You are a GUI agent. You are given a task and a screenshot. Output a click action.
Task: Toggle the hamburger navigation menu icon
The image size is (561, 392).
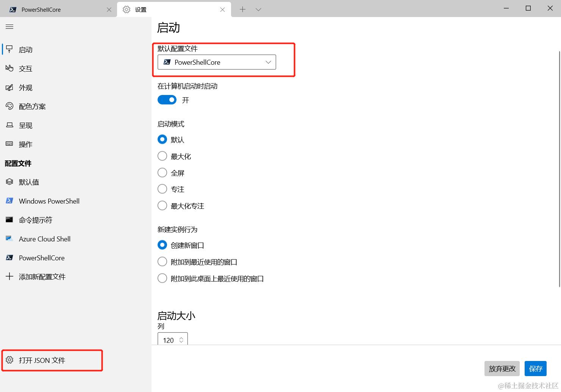[x=9, y=26]
